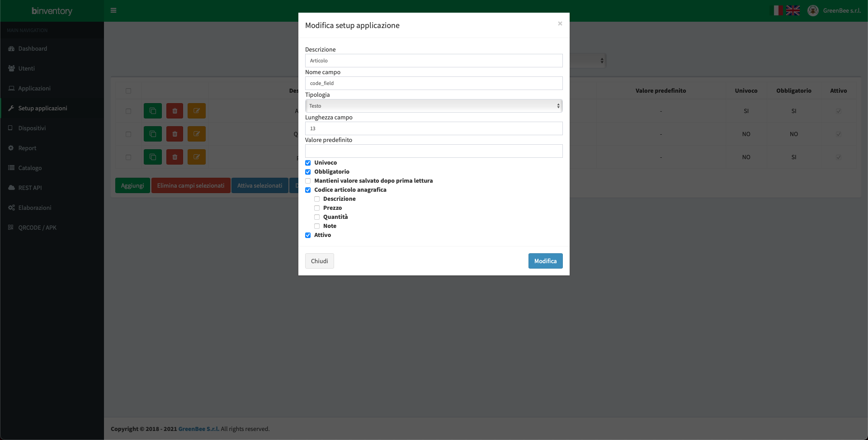Open Dispositivi in the sidebar
The width and height of the screenshot is (868, 440).
tap(52, 128)
